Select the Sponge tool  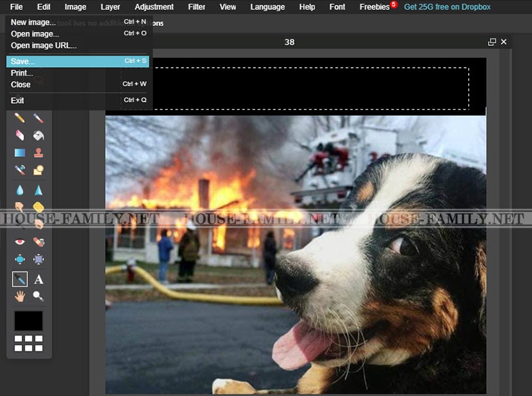pyautogui.click(x=39, y=207)
